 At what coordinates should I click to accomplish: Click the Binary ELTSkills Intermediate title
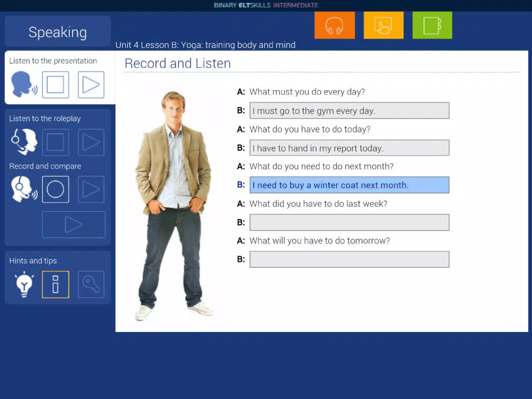pos(266,5)
